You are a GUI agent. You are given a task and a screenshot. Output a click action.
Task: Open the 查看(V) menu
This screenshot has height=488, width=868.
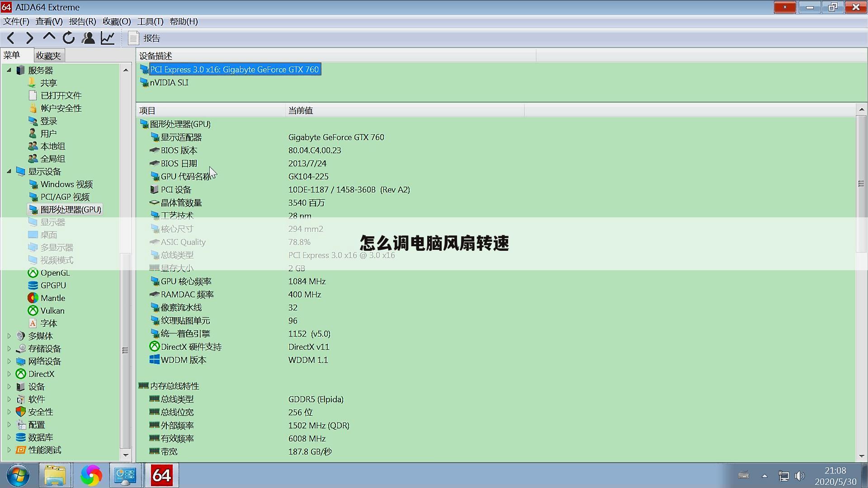[x=49, y=21]
